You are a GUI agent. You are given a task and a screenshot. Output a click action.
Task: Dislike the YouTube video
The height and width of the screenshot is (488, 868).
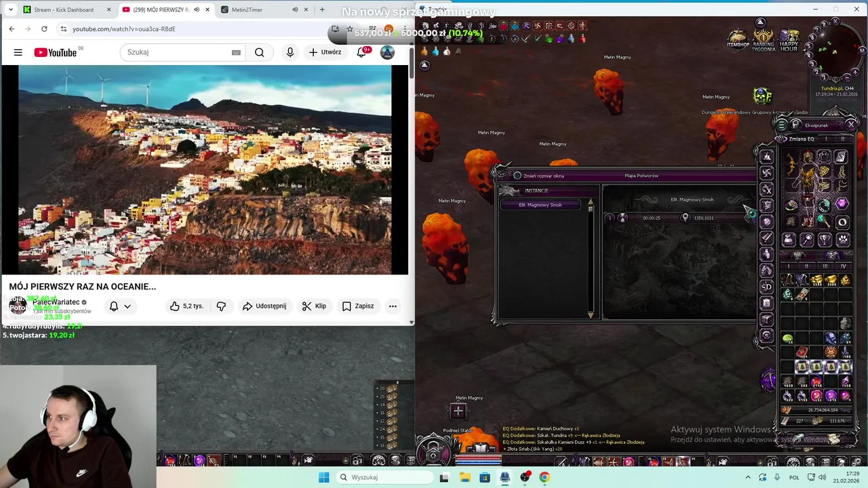coord(221,306)
